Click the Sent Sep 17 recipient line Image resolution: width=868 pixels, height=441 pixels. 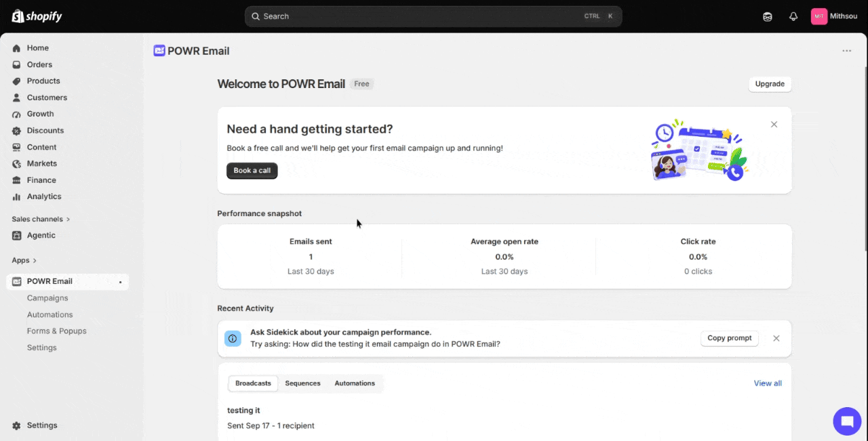[x=271, y=425]
